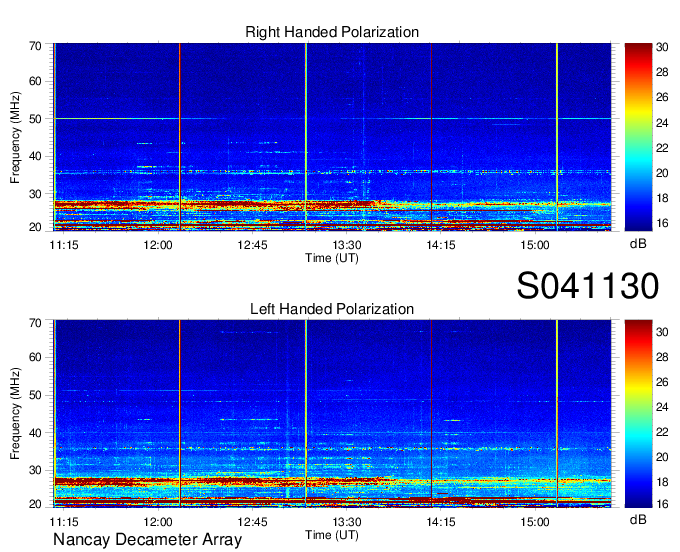Click the 11:15 tick on top plot
The image size is (680, 552).
coord(64,245)
